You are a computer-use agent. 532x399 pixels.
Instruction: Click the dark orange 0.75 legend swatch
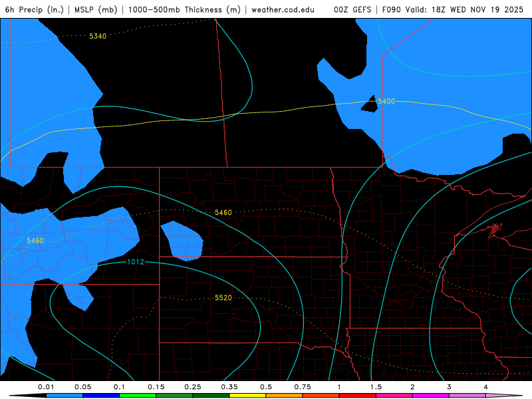(321, 396)
